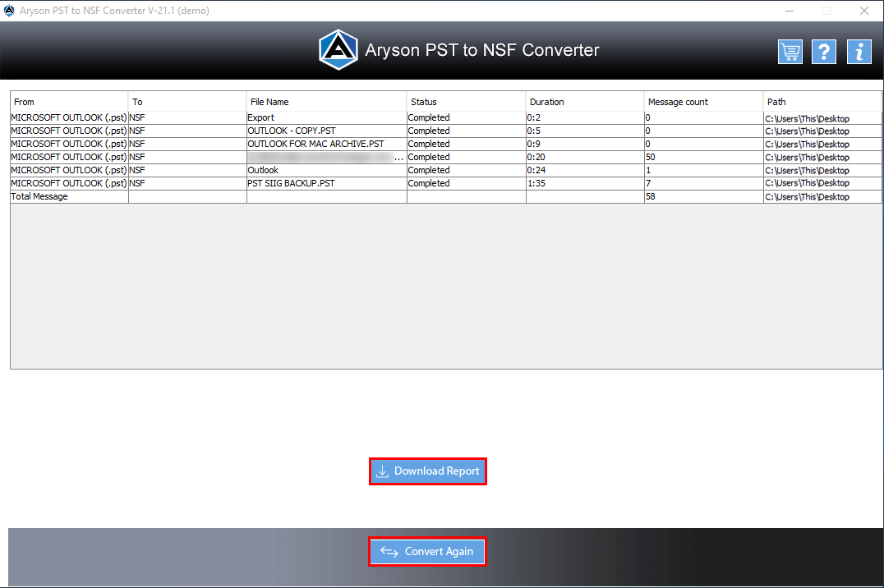Click duration 0:20 cell
This screenshot has height=588, width=884.
[585, 158]
